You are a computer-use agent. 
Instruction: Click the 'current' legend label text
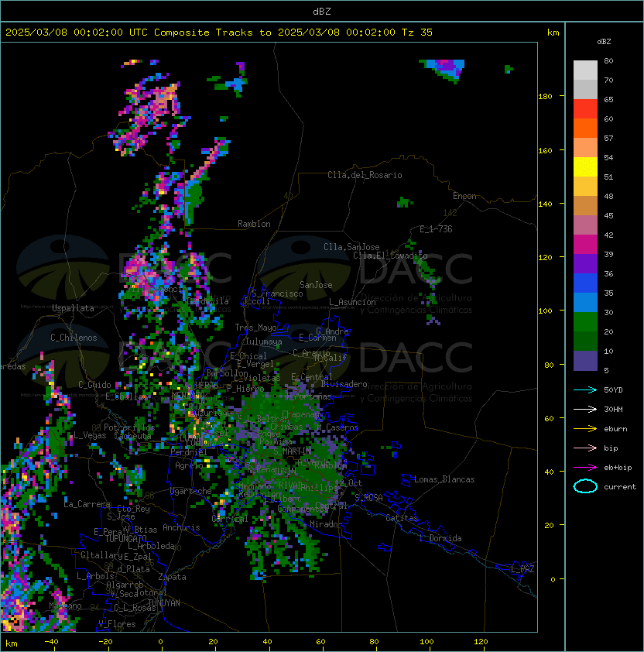620,487
